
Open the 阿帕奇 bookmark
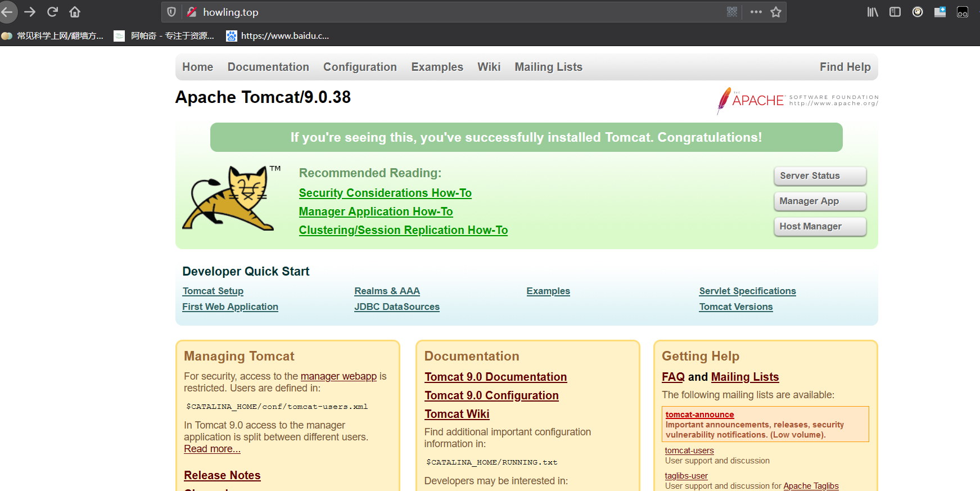(x=164, y=35)
